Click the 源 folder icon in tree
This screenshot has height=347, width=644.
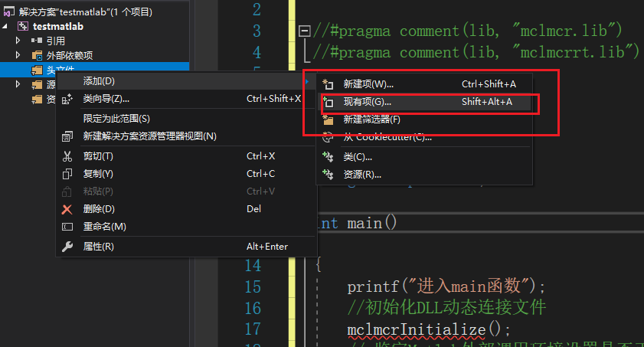37,84
